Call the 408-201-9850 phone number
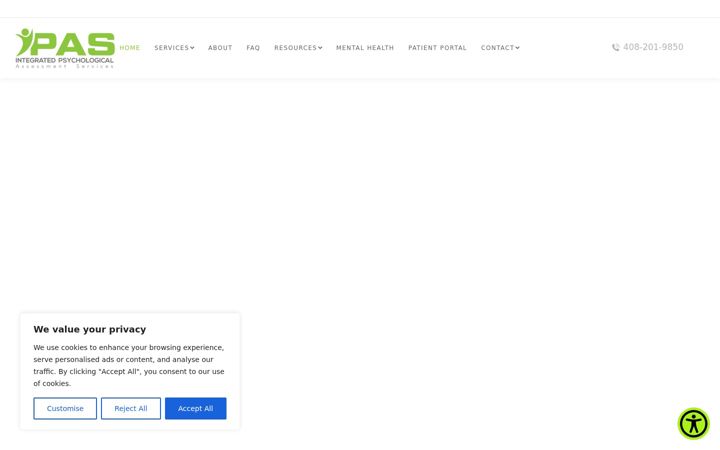 (653, 47)
